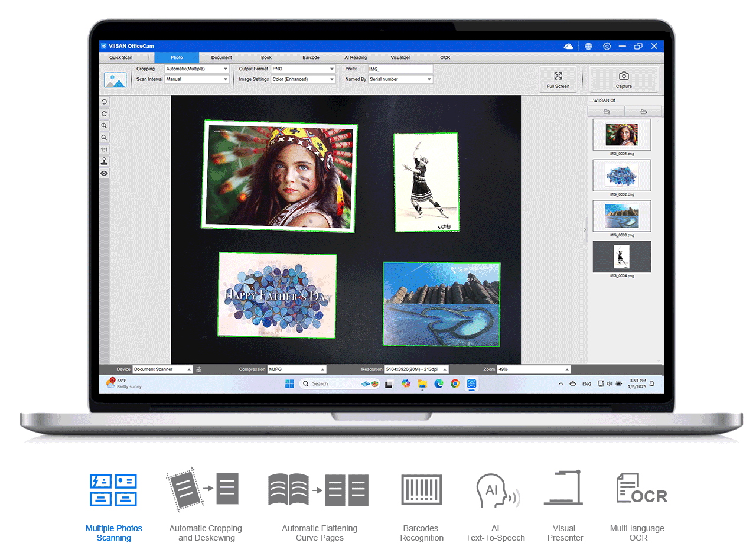The height and width of the screenshot is (559, 756).
Task: Click the 1:1 actual size icon
Action: 104,149
